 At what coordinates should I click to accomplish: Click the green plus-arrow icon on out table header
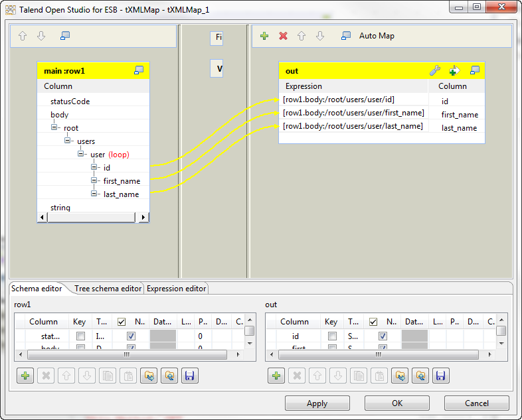(455, 70)
